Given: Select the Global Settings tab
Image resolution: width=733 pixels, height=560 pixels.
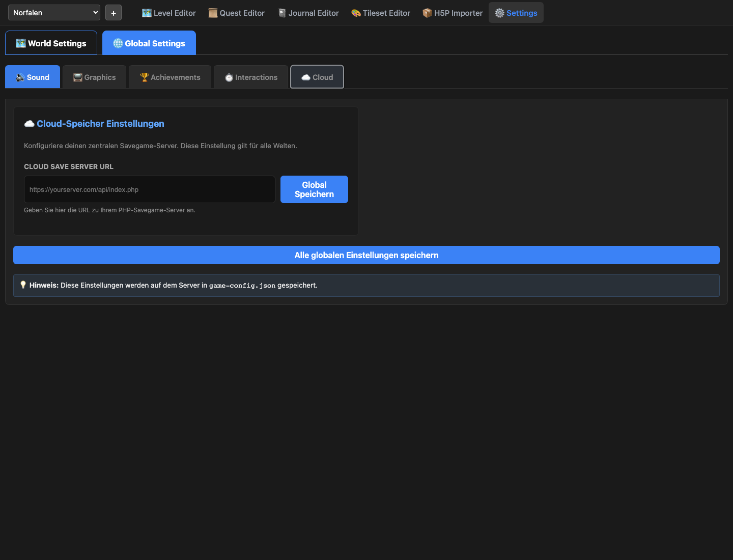Looking at the screenshot, I should (x=149, y=43).
